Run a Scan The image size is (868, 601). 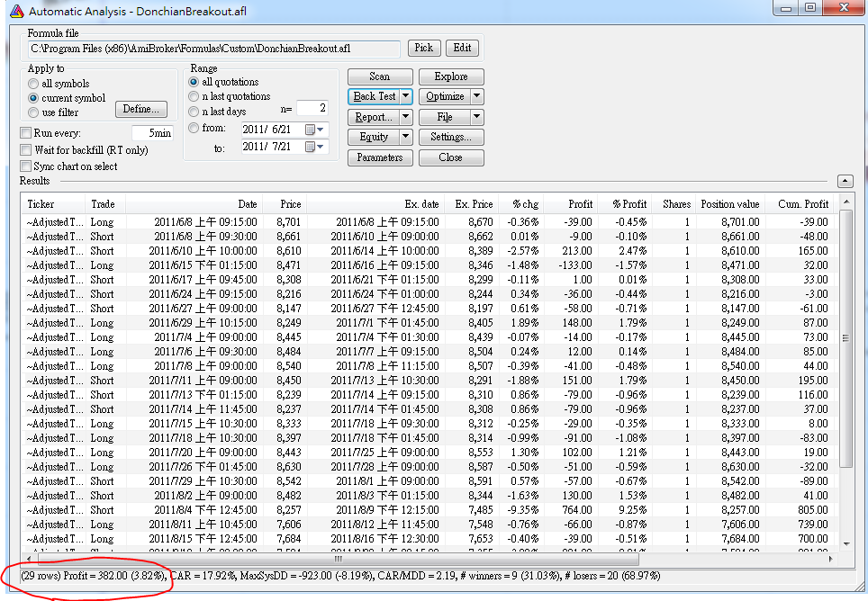(380, 76)
